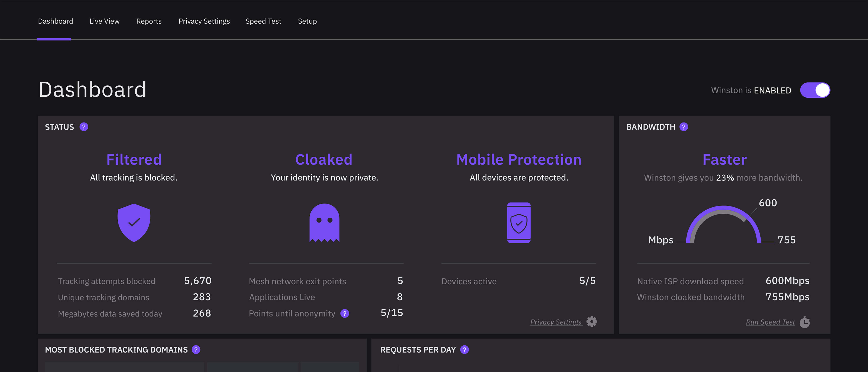This screenshot has width=868, height=372.
Task: Click the Mobile Protection phone icon
Action: pos(519,223)
